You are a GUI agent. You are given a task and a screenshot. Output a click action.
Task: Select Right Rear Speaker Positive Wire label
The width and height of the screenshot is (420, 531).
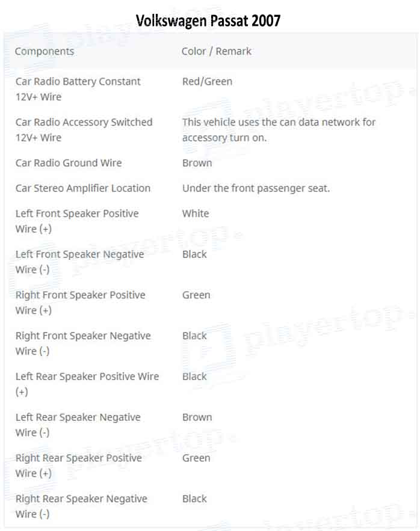(79, 465)
